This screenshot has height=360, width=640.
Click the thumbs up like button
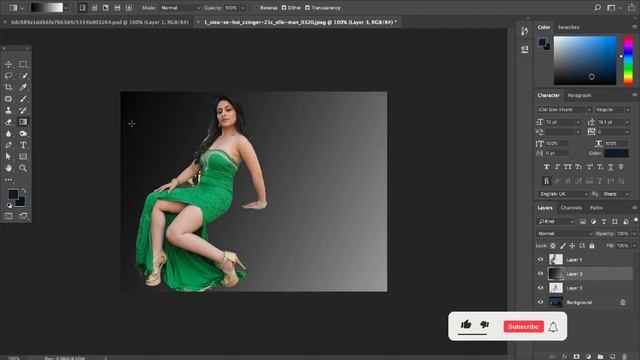(x=466, y=324)
